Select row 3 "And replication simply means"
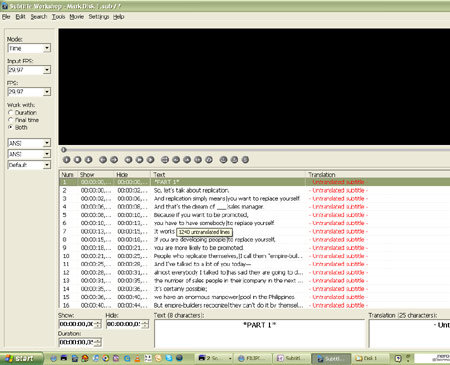The height and width of the screenshot is (365, 450). point(255,199)
